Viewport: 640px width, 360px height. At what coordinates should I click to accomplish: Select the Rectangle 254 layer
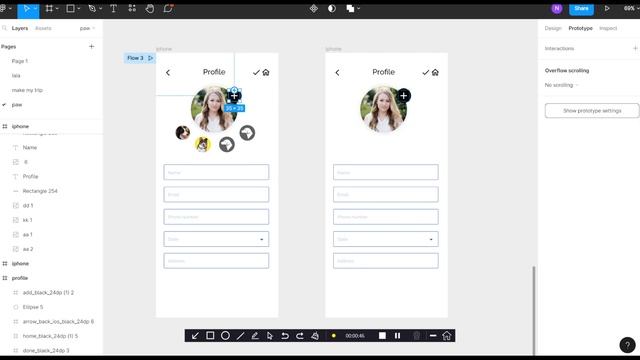[40, 191]
